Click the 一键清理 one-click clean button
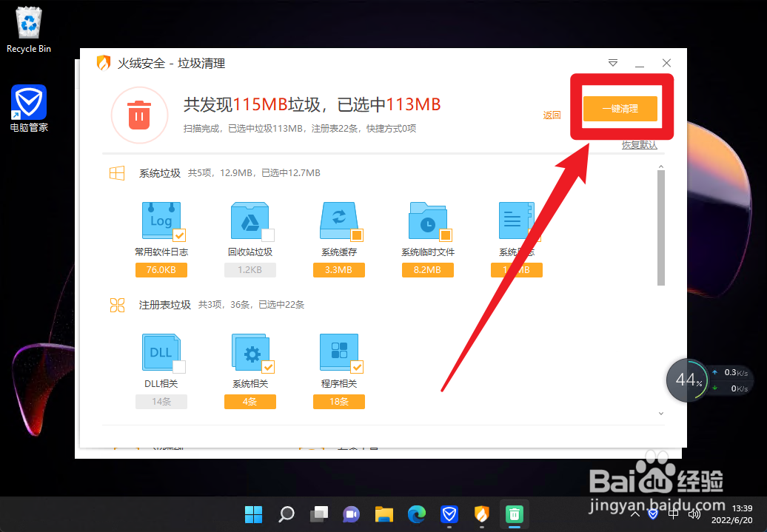767x532 pixels. (x=620, y=109)
